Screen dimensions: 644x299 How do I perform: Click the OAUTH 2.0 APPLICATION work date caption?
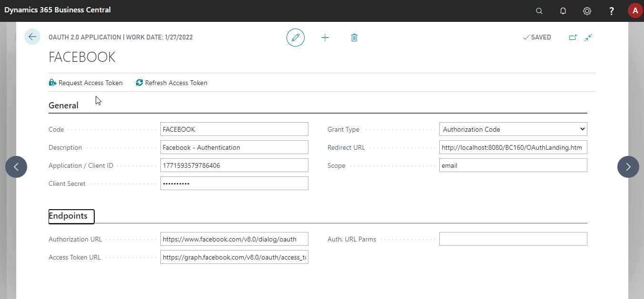tap(120, 37)
